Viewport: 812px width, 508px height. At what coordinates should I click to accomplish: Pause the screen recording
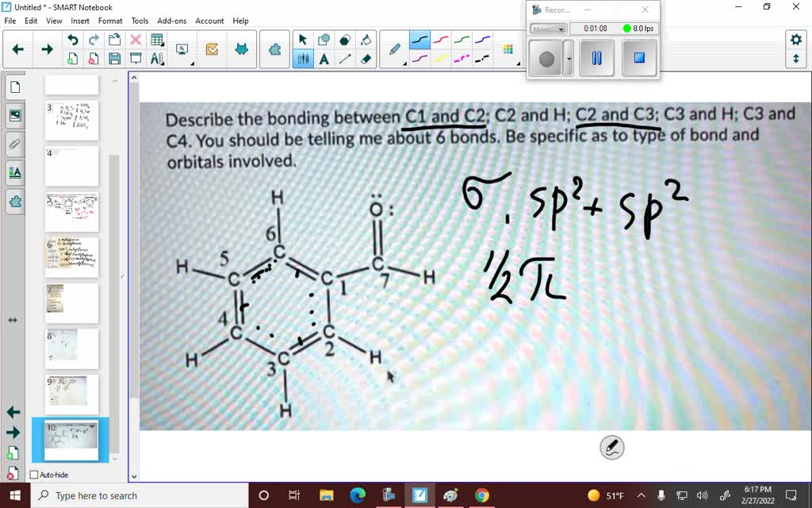click(597, 58)
